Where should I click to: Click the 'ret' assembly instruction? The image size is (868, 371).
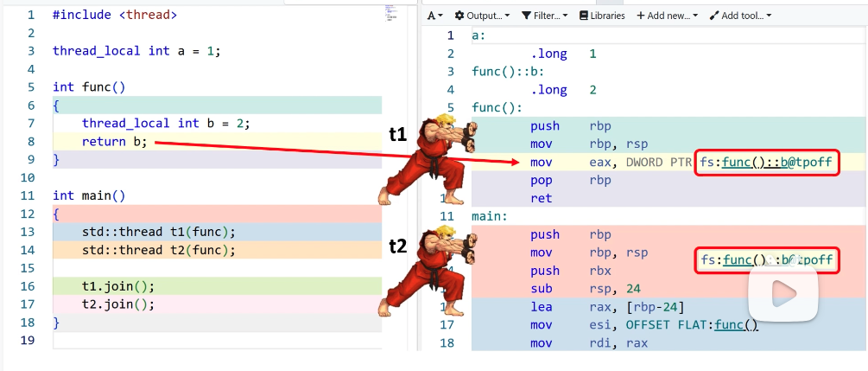[542, 199]
